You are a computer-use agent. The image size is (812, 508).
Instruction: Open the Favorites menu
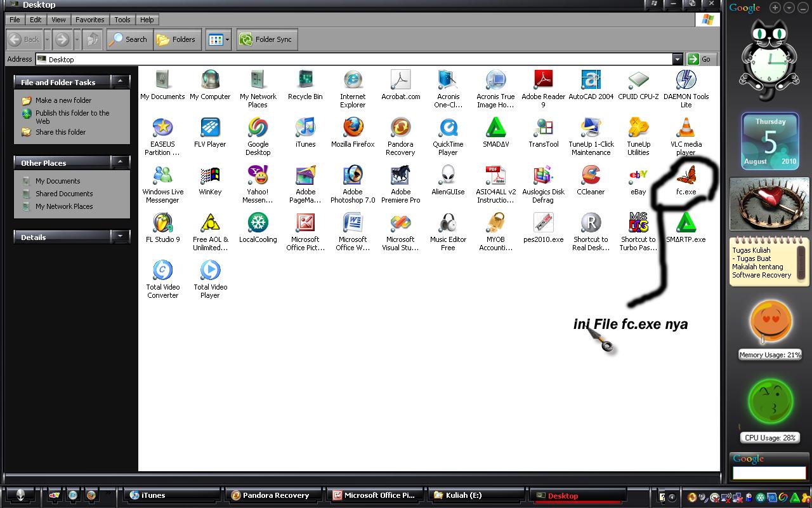[89, 20]
